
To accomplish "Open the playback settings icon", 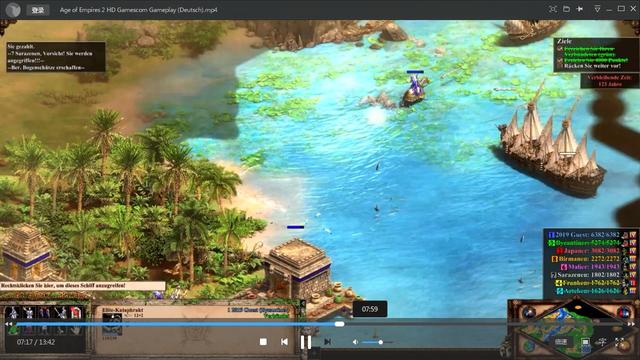I will (602, 342).
